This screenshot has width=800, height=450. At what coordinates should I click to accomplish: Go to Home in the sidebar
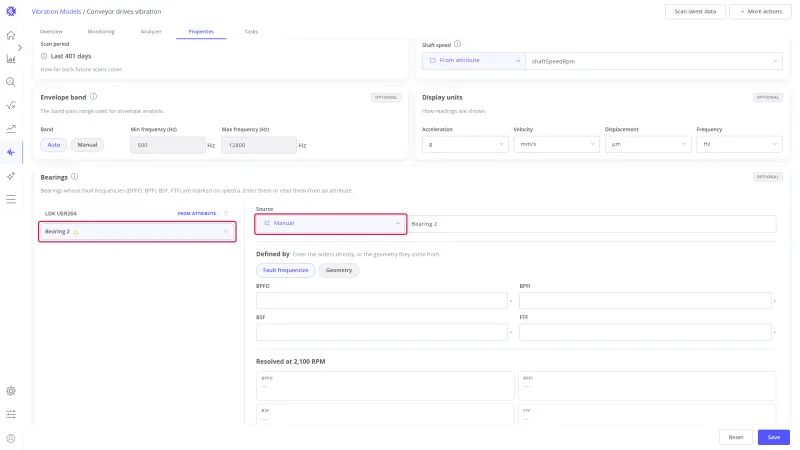coord(11,35)
